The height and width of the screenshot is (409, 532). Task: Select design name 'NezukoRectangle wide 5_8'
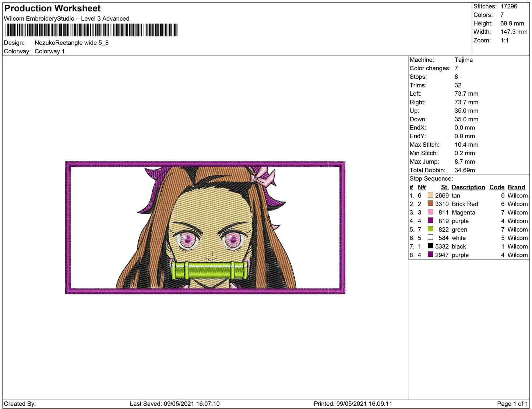71,43
